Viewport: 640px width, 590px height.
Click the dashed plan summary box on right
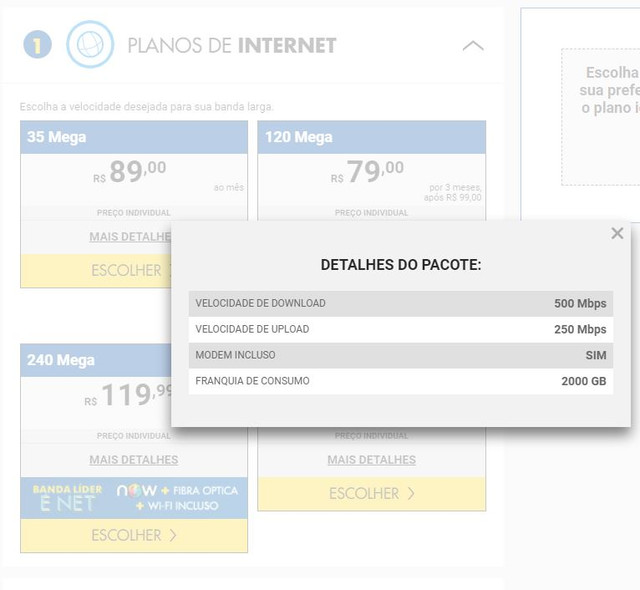tap(600, 117)
